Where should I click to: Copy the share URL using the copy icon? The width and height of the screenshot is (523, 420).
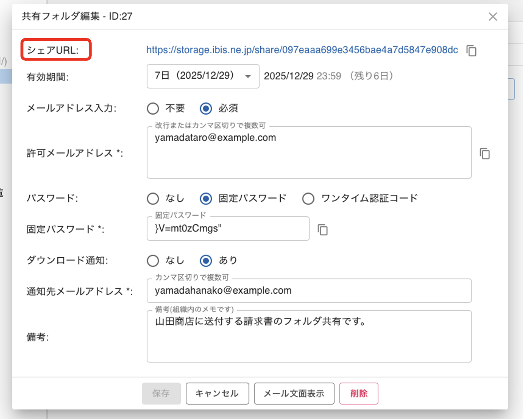(x=472, y=51)
